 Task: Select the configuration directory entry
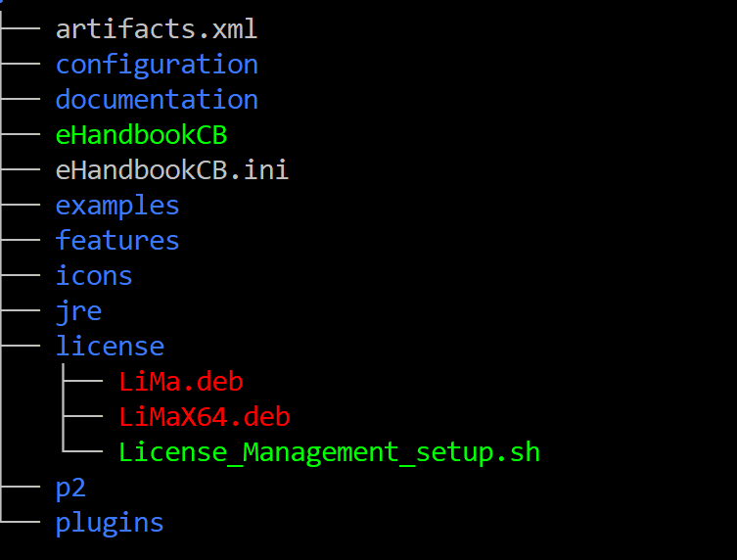[x=157, y=65]
